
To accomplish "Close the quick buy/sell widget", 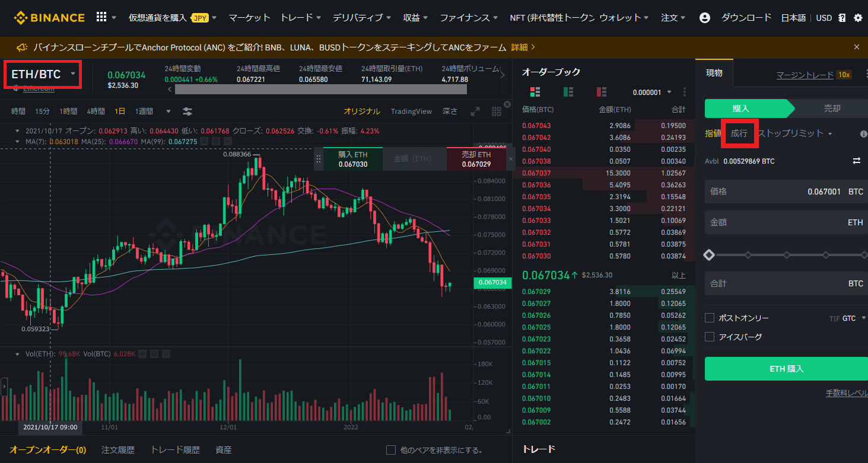I will [511, 159].
